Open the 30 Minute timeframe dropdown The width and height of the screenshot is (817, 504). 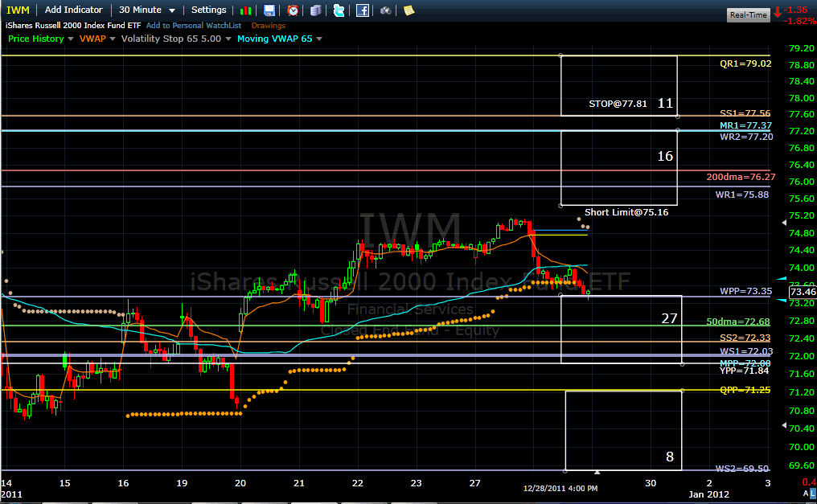click(147, 10)
